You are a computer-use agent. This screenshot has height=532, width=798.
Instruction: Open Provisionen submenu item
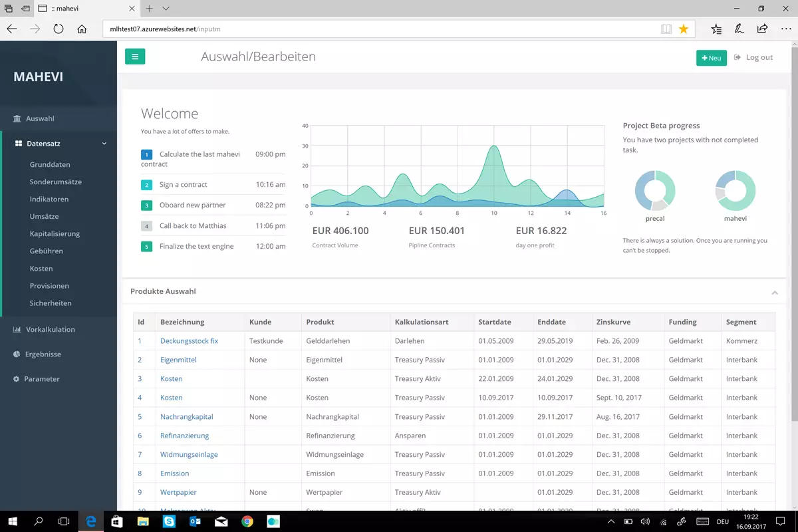click(x=49, y=286)
